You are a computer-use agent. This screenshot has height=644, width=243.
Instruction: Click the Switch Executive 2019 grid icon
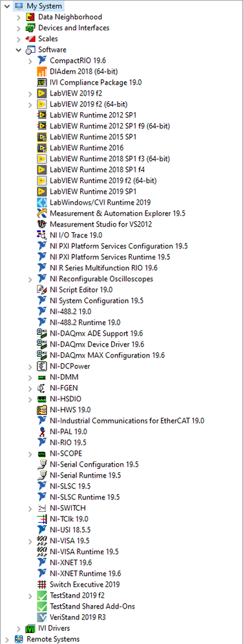[42, 585]
